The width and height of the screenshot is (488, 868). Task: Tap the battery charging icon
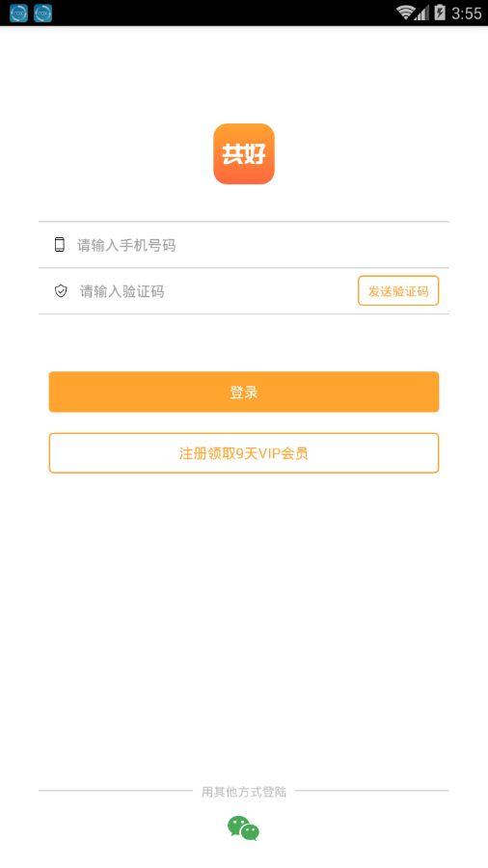(440, 13)
